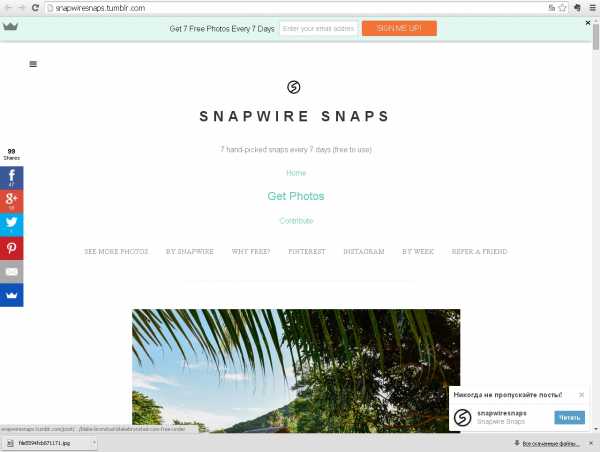Dismiss the Tumblr follow popup
600x452 pixels.
point(581,395)
